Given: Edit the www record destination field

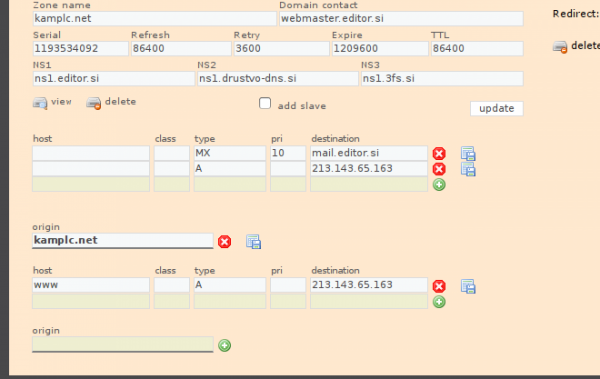Looking at the screenshot, I should (x=369, y=285).
